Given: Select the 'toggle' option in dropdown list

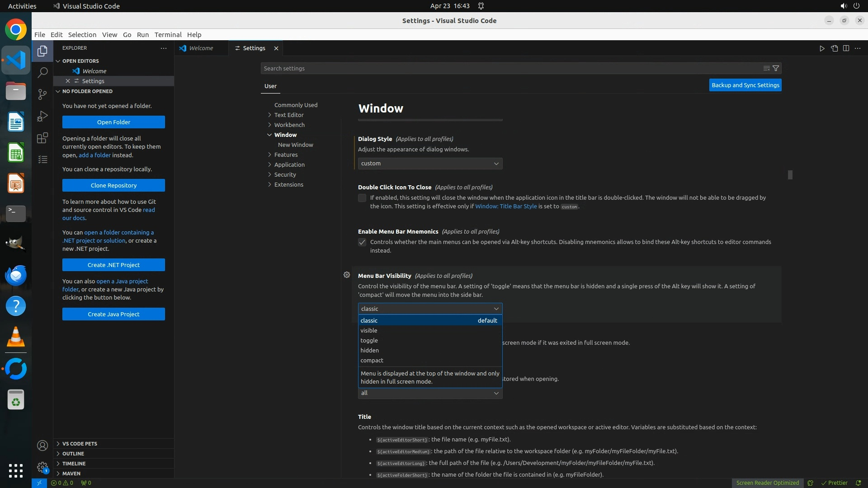Looking at the screenshot, I should 369,340.
